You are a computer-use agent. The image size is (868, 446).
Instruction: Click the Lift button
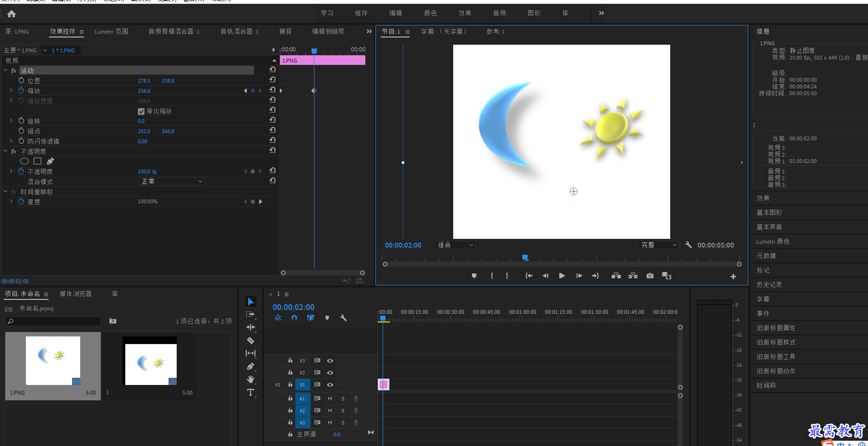point(616,276)
